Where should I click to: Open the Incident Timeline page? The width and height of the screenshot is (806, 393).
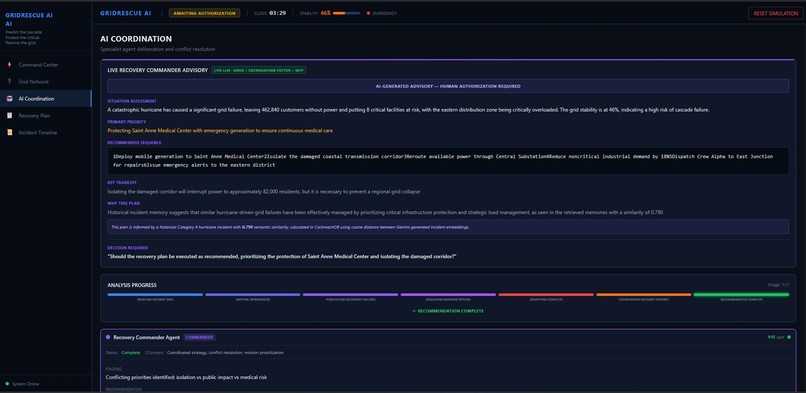tap(45, 133)
